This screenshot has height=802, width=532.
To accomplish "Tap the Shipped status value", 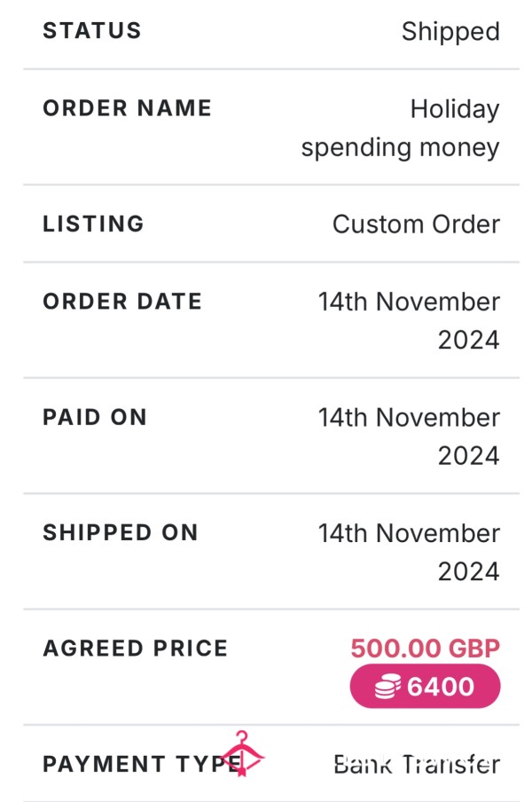I will [450, 32].
